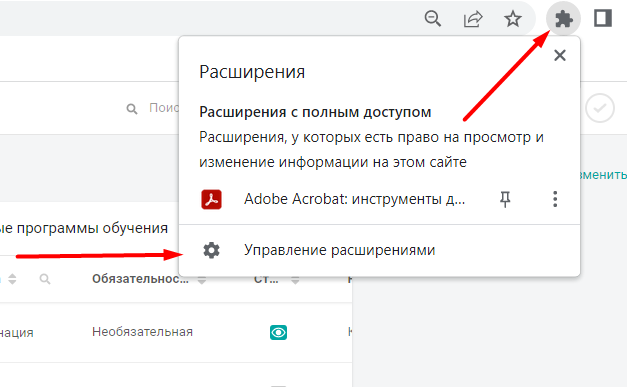Click the gear icon for managing extensions
The image size is (627, 387).
(x=212, y=250)
